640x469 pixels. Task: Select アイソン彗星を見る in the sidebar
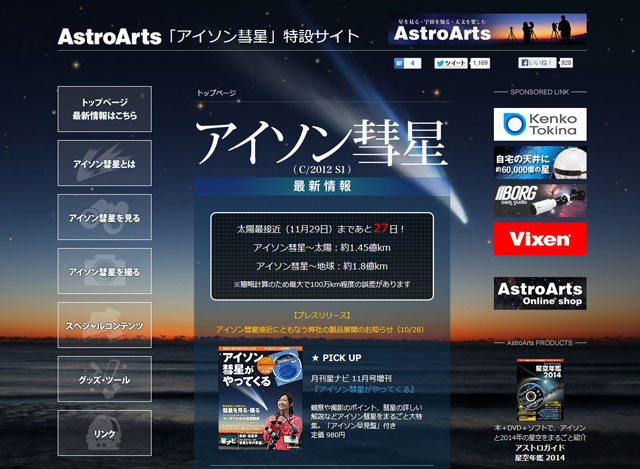coord(104,217)
